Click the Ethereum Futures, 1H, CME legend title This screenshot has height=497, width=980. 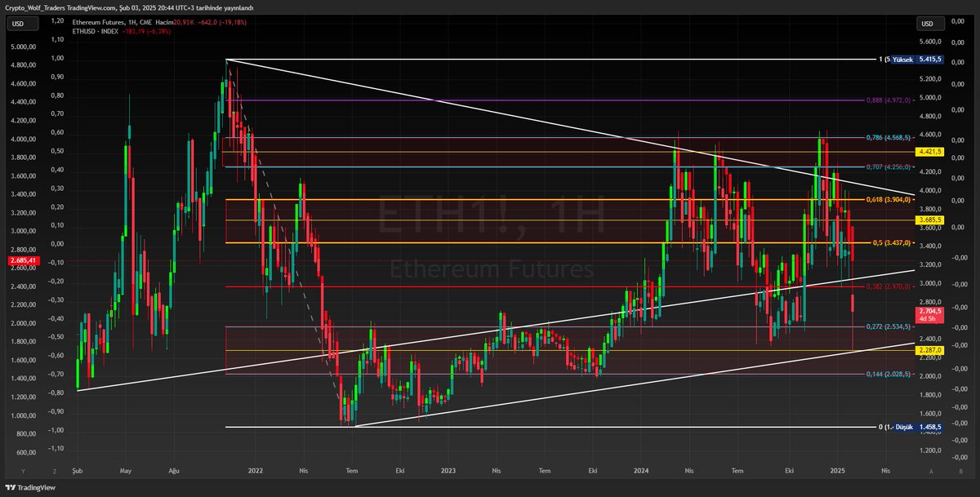111,21
